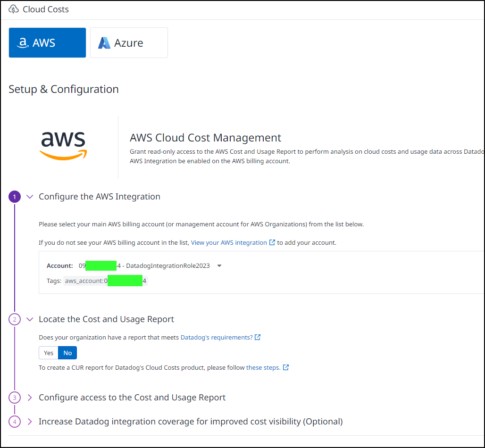
Task: Click the step 2 circle marker
Action: pos(15,319)
